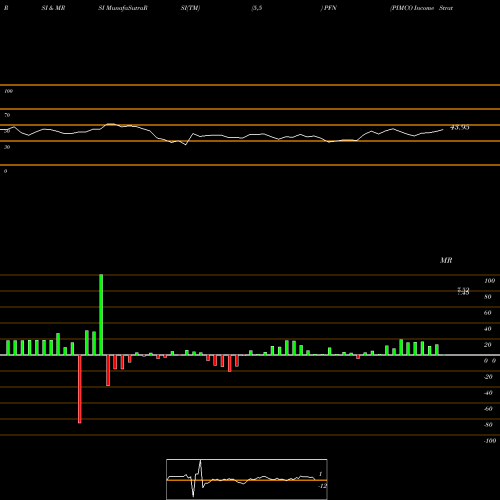
Task: Click the longest red histogram bar
Action: [80, 389]
